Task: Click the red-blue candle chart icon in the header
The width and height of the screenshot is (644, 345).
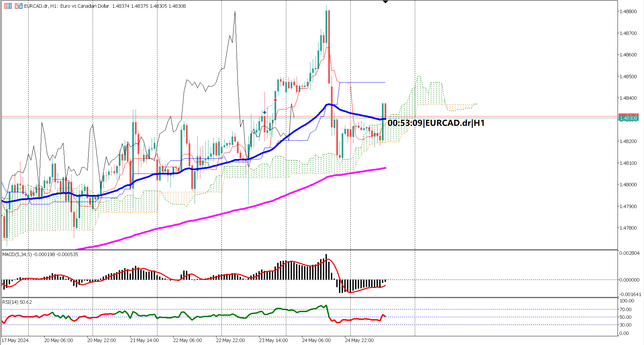Action: (x=19, y=6)
